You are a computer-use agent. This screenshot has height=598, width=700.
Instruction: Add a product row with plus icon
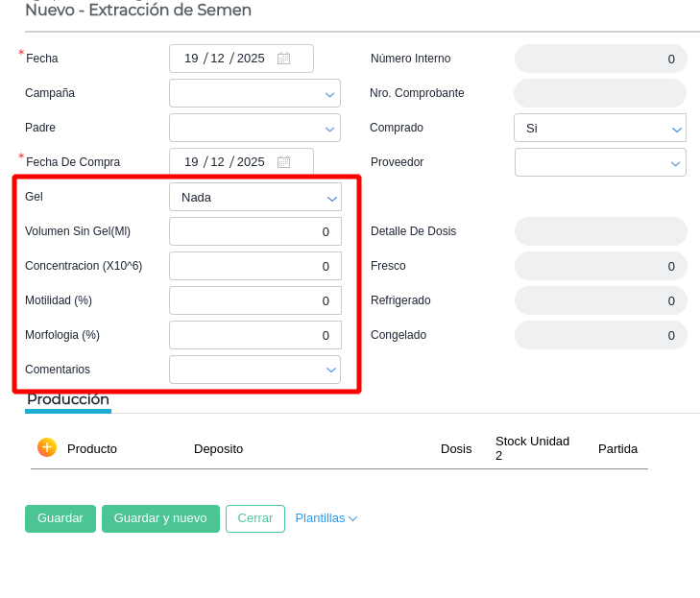pos(47,447)
